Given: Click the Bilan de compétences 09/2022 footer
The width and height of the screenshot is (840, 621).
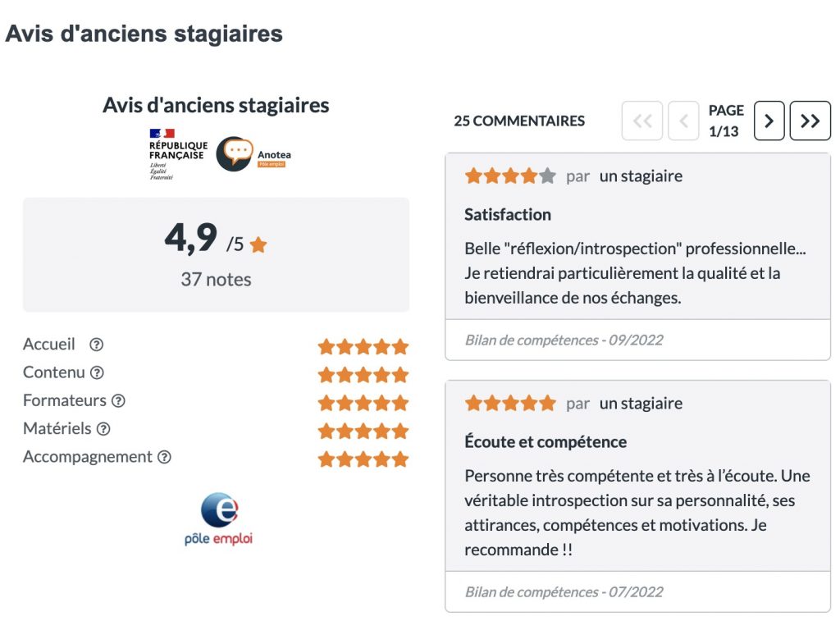Looking at the screenshot, I should click(x=637, y=340).
